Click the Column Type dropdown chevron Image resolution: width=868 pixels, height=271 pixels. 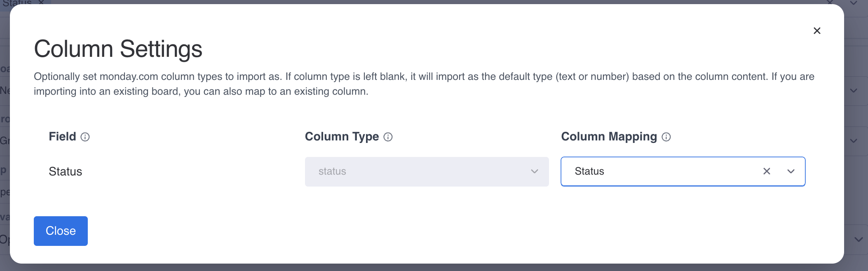tap(535, 171)
